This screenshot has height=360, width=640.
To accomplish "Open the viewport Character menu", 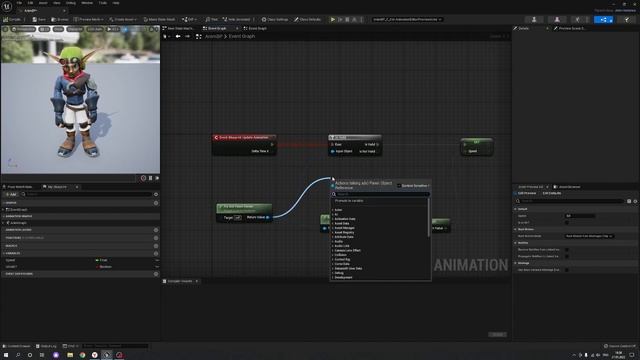I will click(x=75, y=29).
